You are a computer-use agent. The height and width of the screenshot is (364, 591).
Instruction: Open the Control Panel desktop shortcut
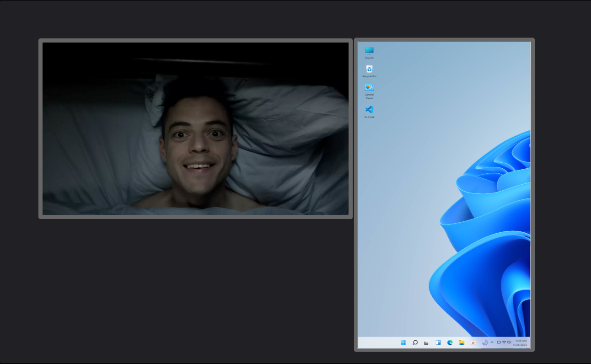[369, 91]
